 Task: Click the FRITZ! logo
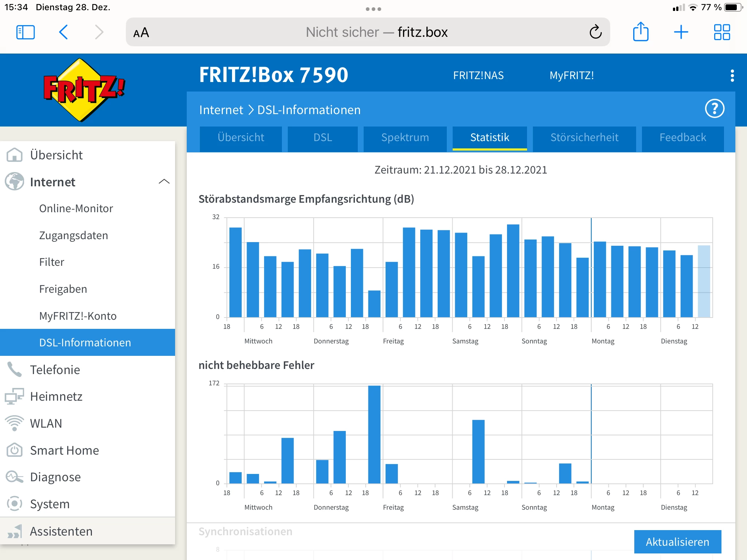click(84, 90)
